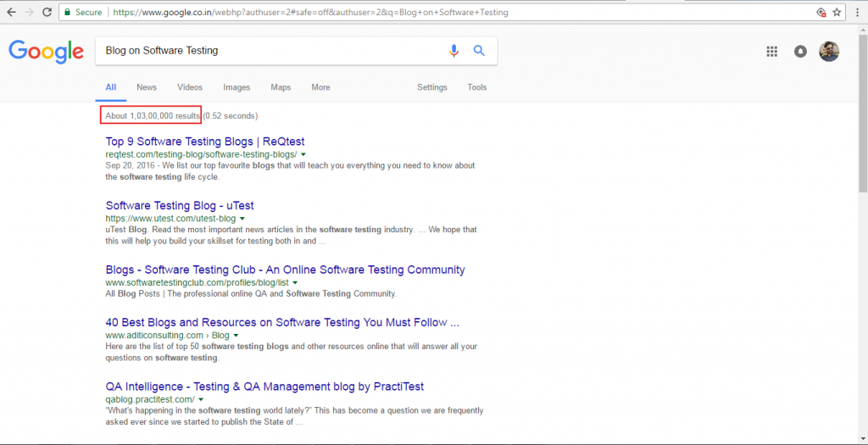Open Top 9 Software Testing Blogs result
Image resolution: width=868 pixels, height=445 pixels.
(x=205, y=142)
